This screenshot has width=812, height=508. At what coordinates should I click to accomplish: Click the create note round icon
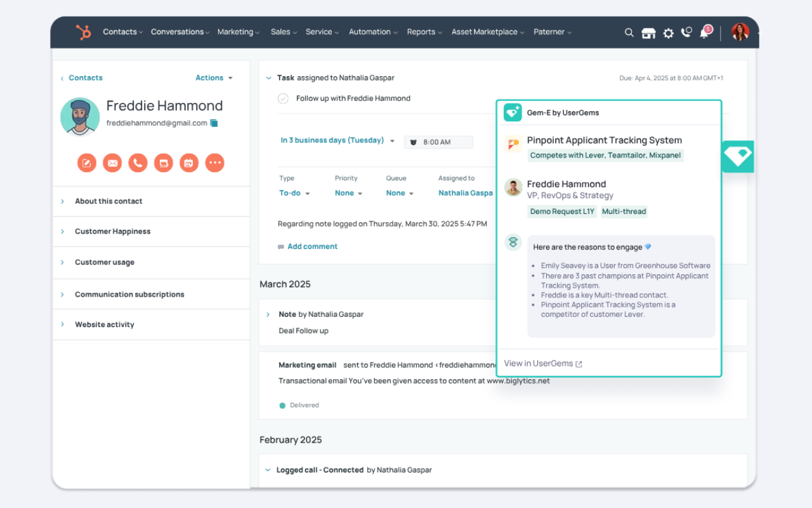coord(87,163)
